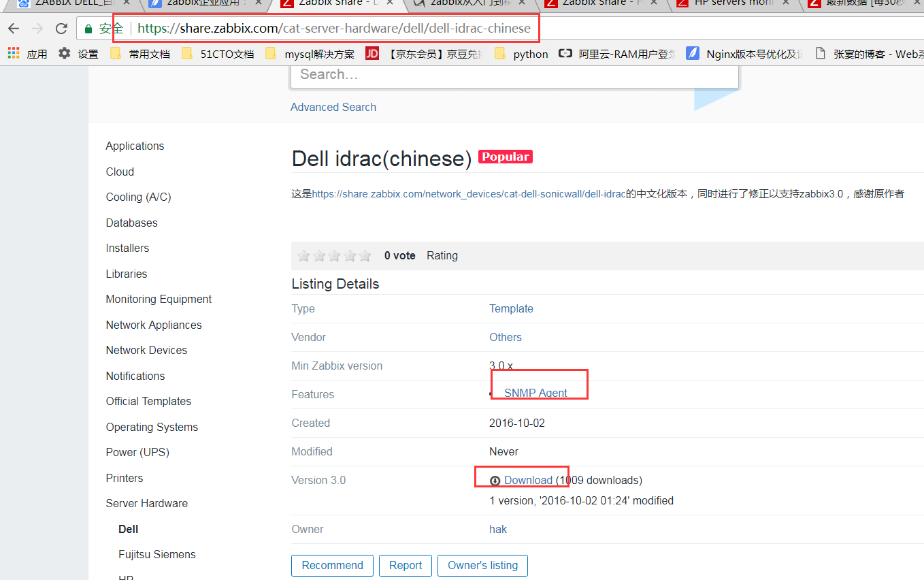The image size is (924, 580).
Task: Click the 2016-10-02 created date
Action: click(x=517, y=423)
